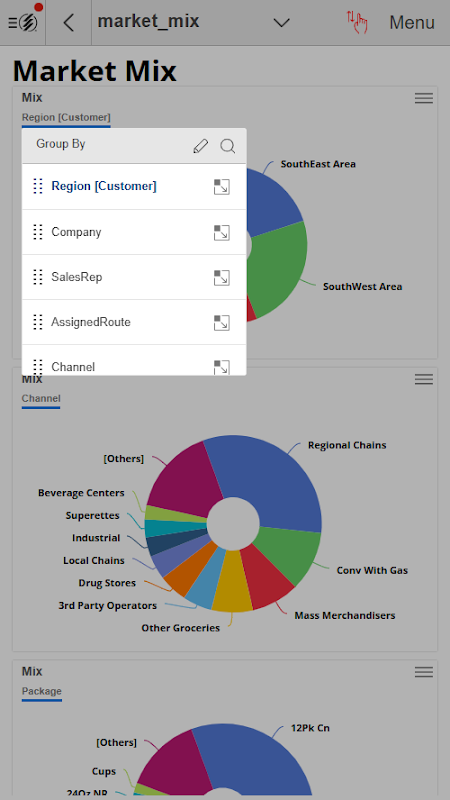Open the app logo sidebar menu
The width and height of the screenshot is (450, 800).
tap(23, 22)
